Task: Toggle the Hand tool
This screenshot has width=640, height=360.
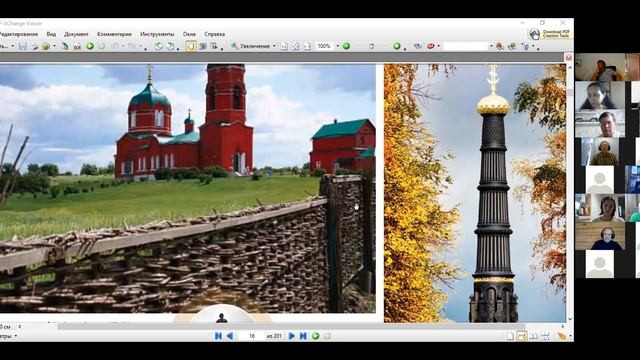Action: pyautogui.click(x=191, y=46)
